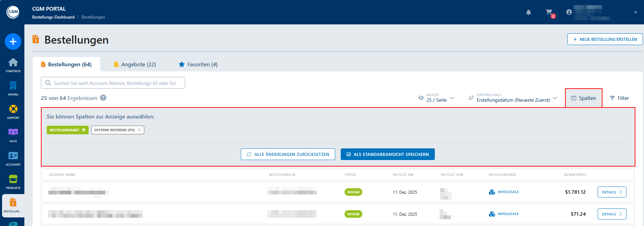Open Accounts in the sidebar
Screen dimensions: 644x226
(x=13, y=158)
